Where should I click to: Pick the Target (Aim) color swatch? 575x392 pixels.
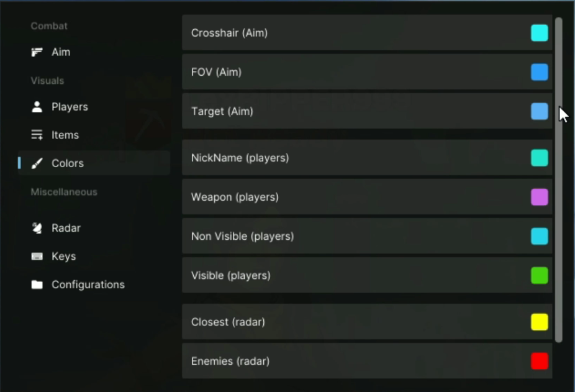(539, 111)
